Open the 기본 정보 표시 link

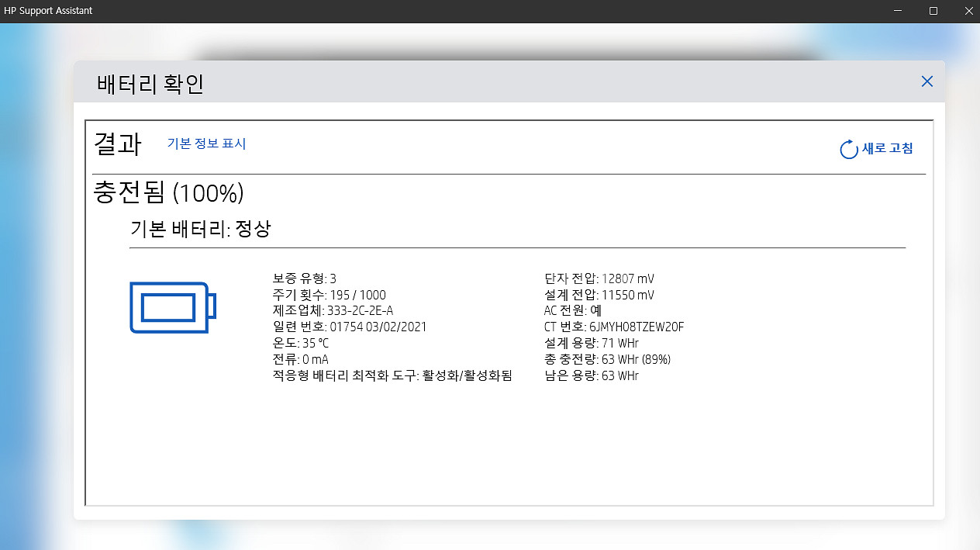point(207,144)
